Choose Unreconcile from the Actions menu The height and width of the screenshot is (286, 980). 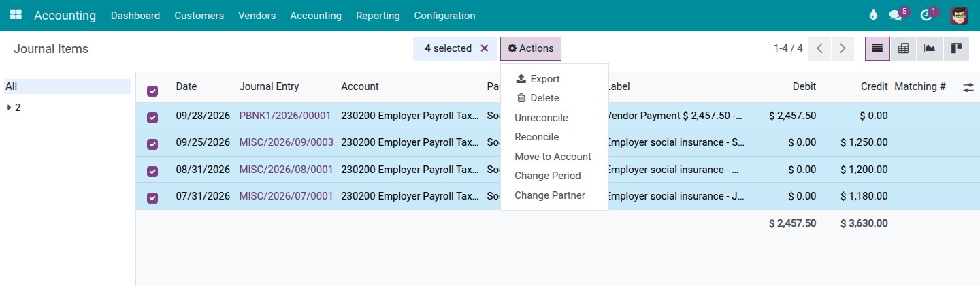(554, 118)
